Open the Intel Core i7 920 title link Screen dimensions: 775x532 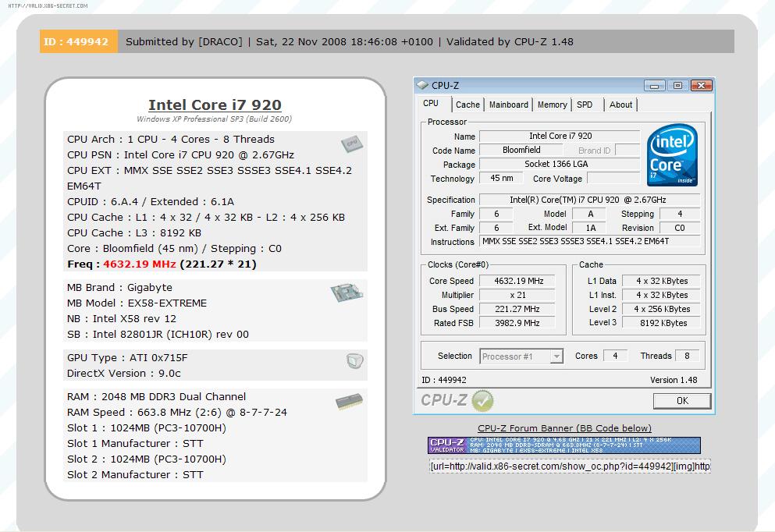tap(215, 105)
